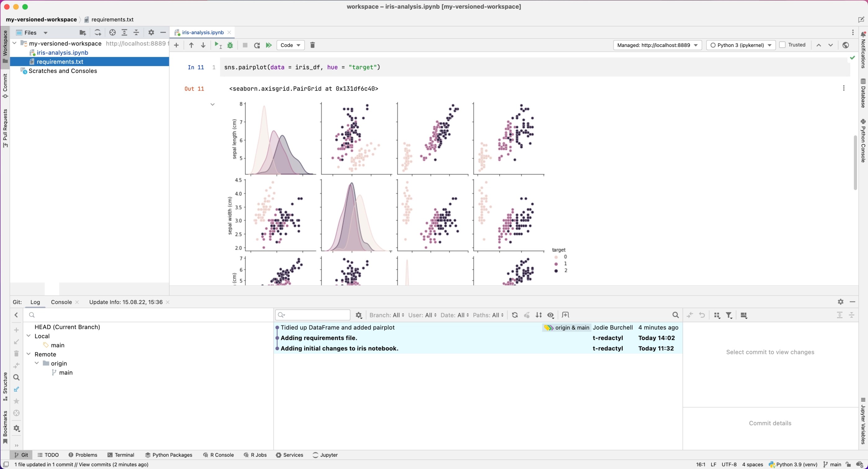868x469 pixels.
Task: Restart the Jupyter kernel
Action: [257, 45]
